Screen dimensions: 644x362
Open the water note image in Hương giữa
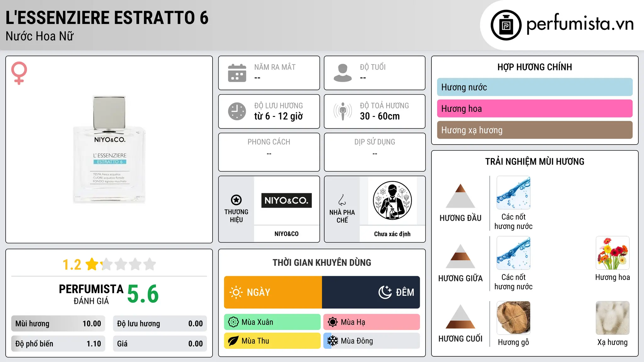[x=514, y=253]
